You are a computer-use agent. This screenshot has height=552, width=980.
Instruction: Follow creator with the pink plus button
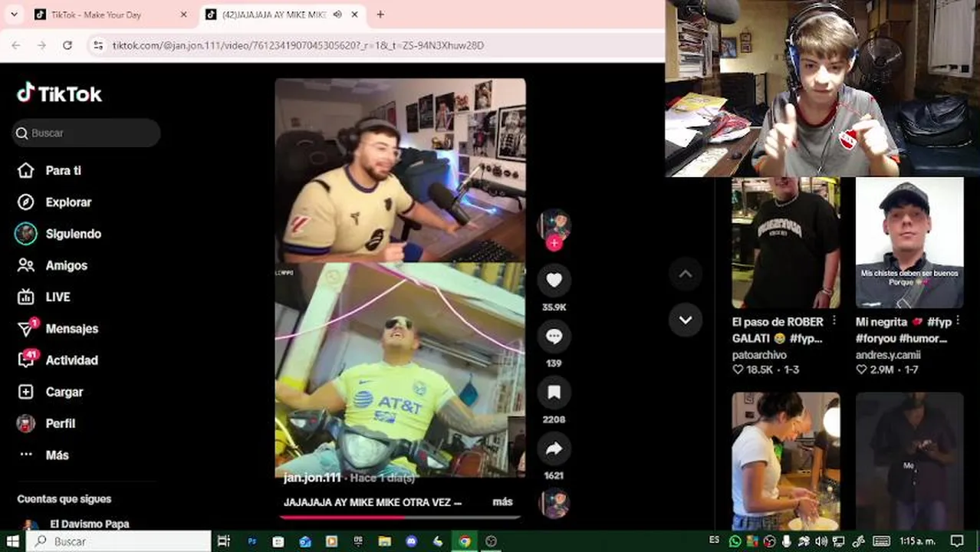(x=554, y=243)
